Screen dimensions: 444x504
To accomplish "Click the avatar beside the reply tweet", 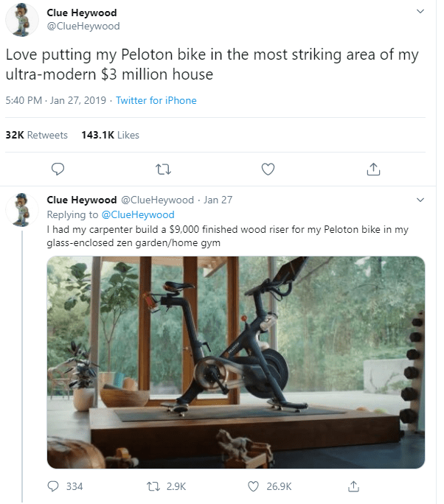I will [x=23, y=209].
